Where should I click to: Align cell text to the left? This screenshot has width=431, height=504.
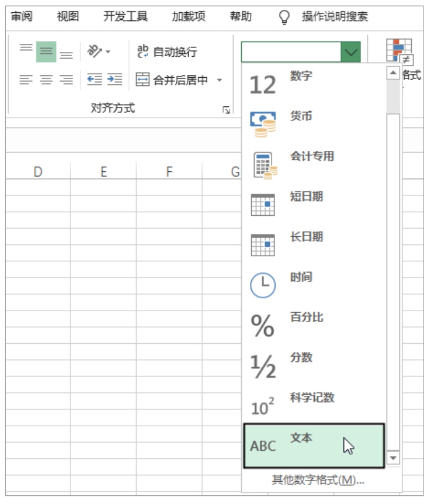coord(26,80)
